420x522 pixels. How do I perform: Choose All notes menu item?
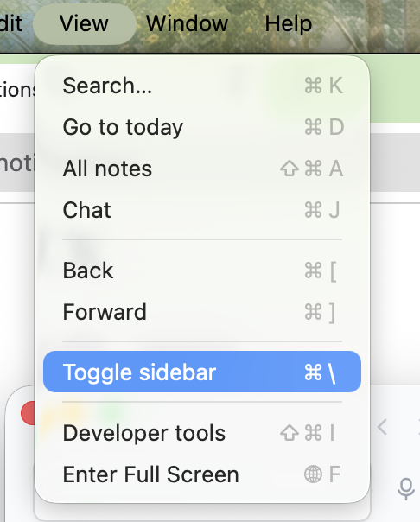[202, 169]
